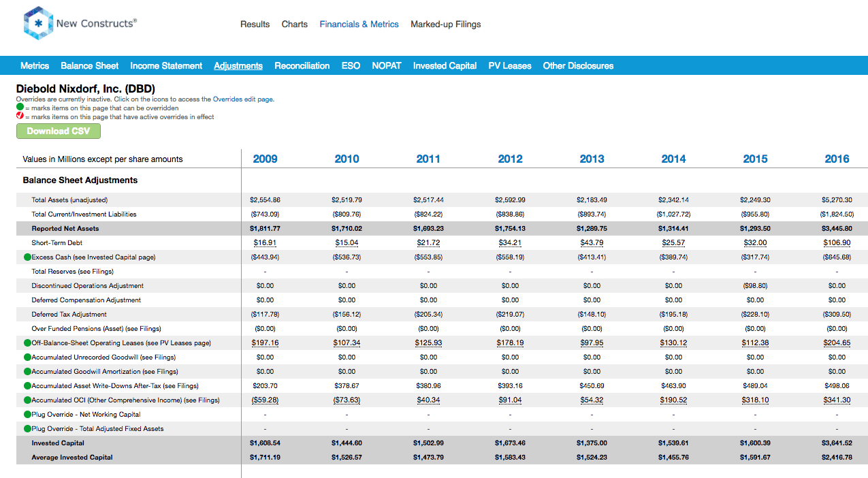Click the Deferred Tax Adjustment row label
The image size is (868, 478).
[69, 315]
